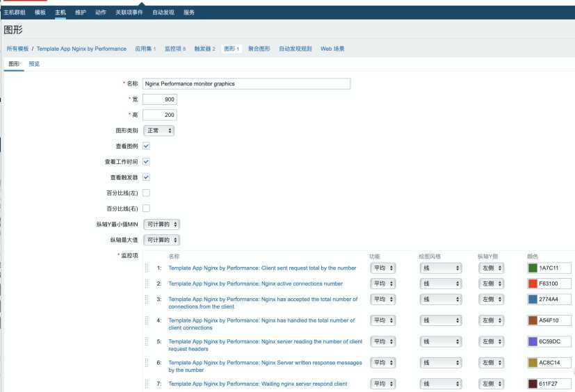Open Waiting nginx server respond client link

point(258,384)
